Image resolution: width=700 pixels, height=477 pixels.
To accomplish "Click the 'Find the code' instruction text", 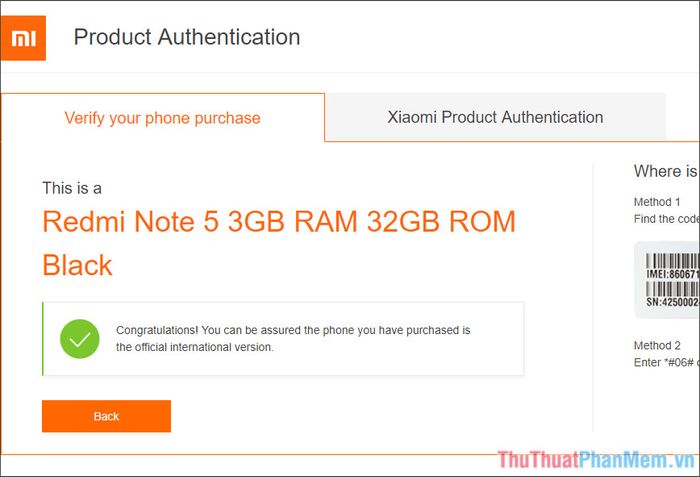I will 667,219.
